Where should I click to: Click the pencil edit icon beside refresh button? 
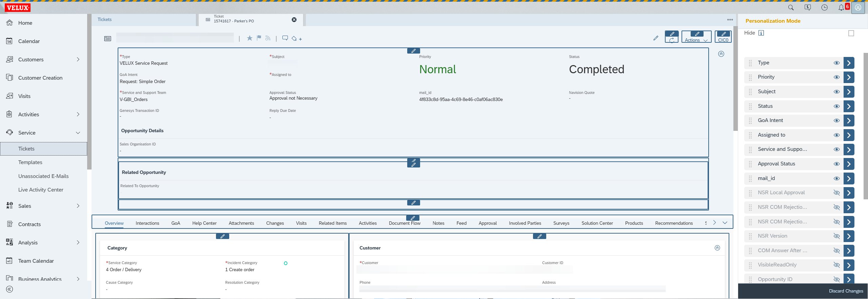point(656,38)
